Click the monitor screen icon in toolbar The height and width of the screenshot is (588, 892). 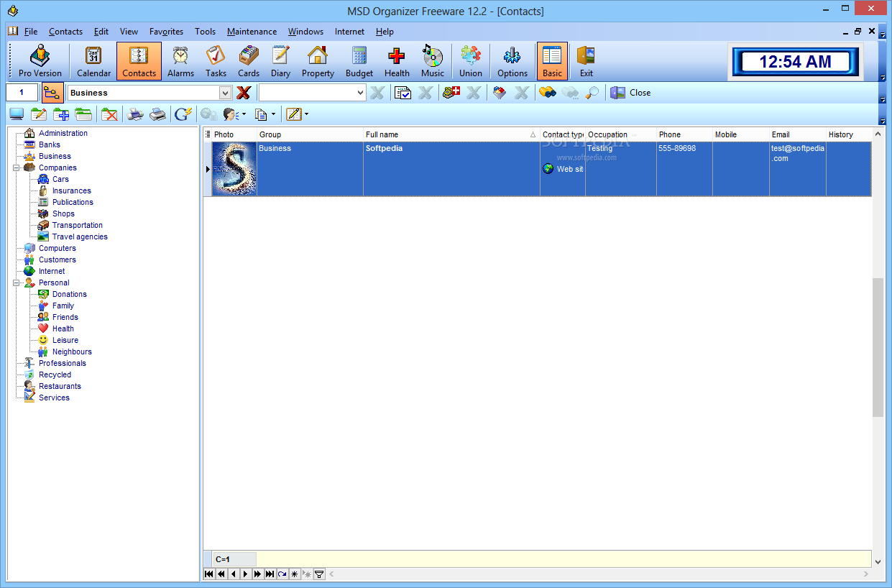coord(17,114)
